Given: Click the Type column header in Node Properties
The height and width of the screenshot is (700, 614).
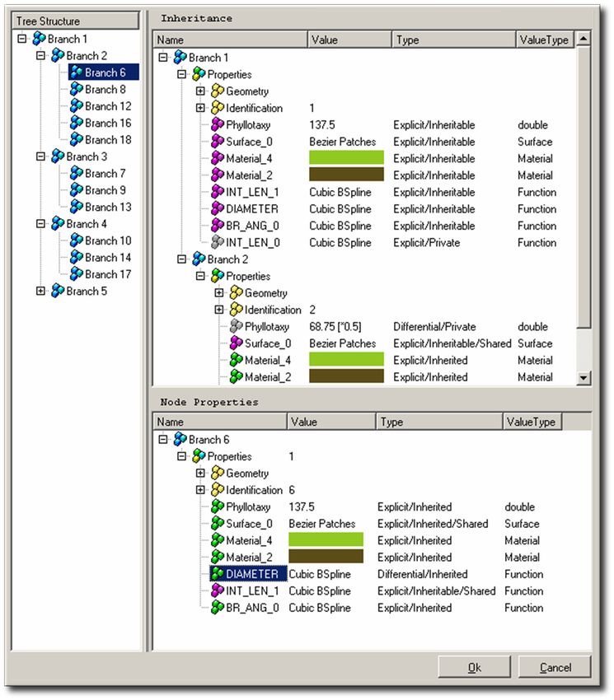Looking at the screenshot, I should tap(439, 422).
